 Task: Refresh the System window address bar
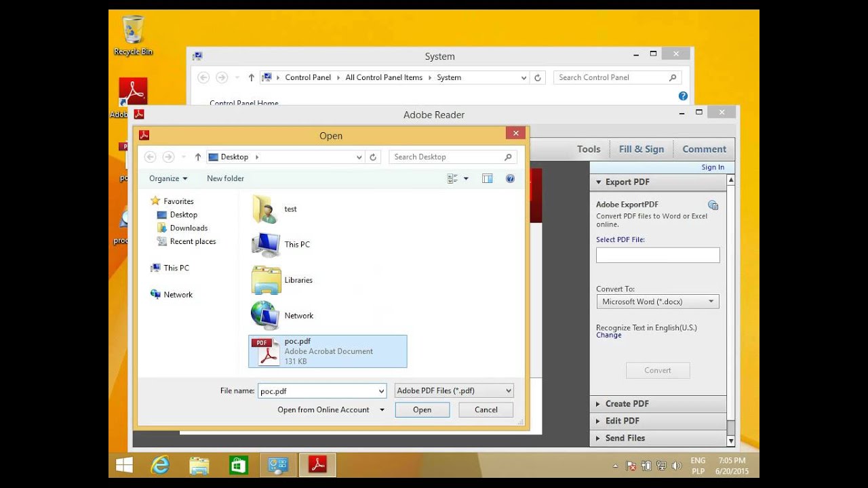(x=538, y=78)
